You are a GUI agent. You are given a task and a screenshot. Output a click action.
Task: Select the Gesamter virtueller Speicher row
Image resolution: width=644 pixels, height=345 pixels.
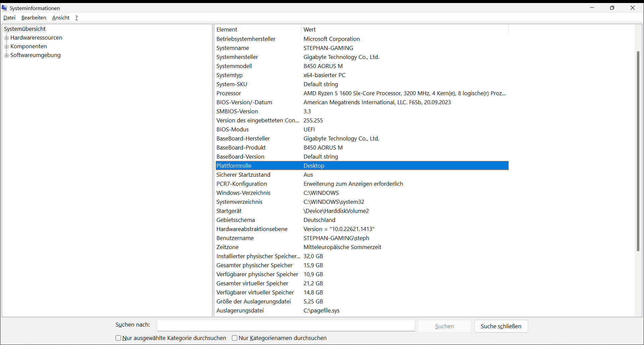[362, 283]
